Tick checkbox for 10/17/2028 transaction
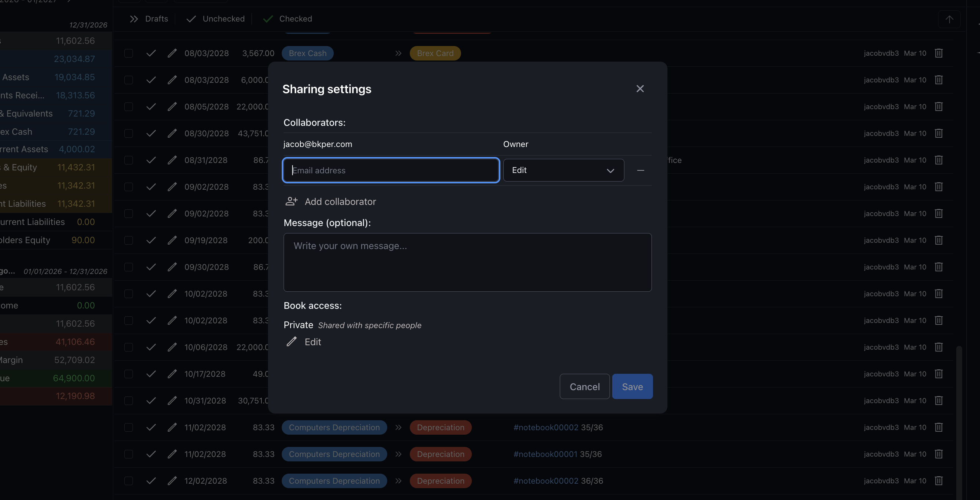The image size is (980, 500). click(x=128, y=374)
